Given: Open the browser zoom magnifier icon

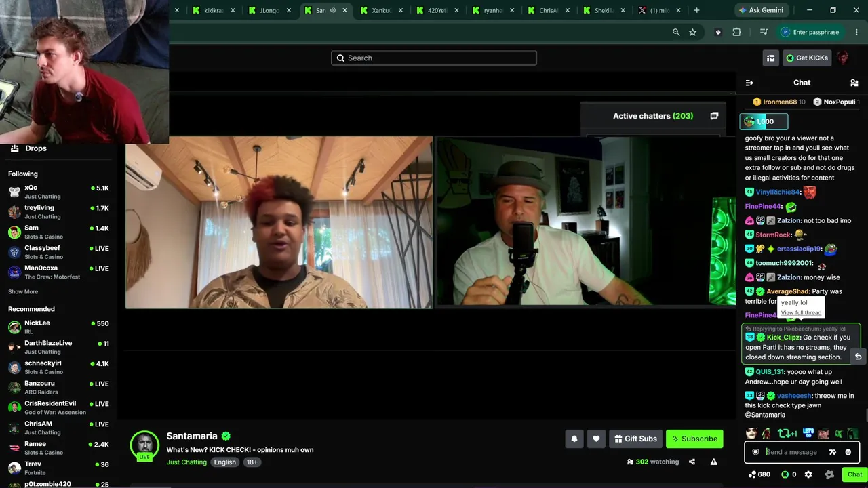Looking at the screenshot, I should click(x=676, y=32).
